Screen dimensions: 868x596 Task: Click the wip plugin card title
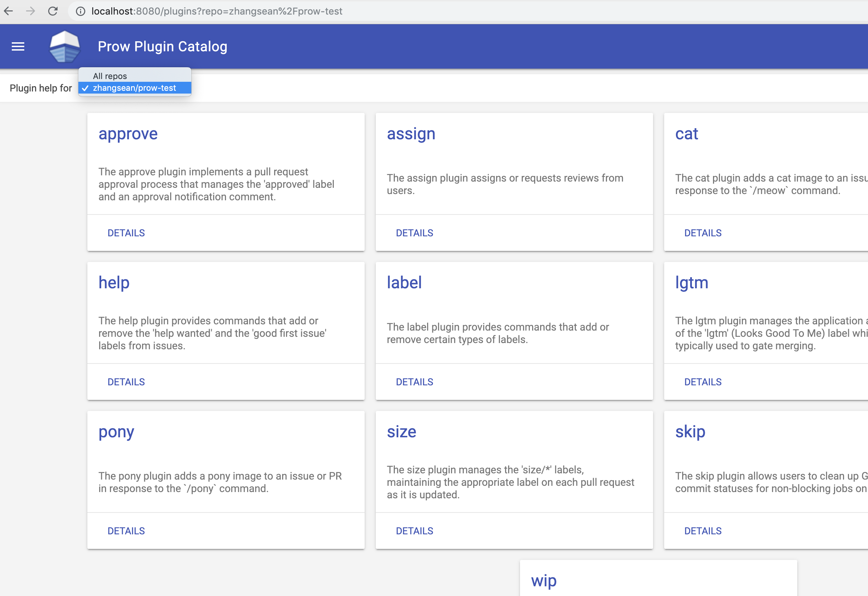pyautogui.click(x=544, y=581)
